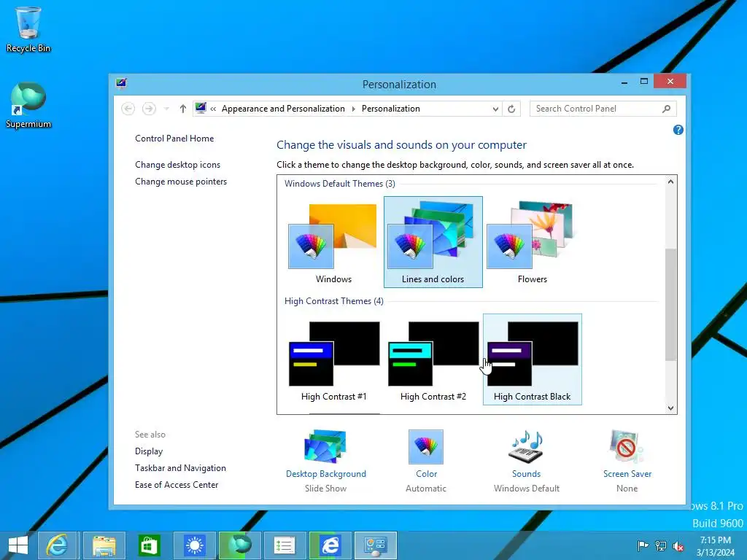Switch to Supermium in taskbar
Viewport: 747px width, 560px height.
click(239, 545)
